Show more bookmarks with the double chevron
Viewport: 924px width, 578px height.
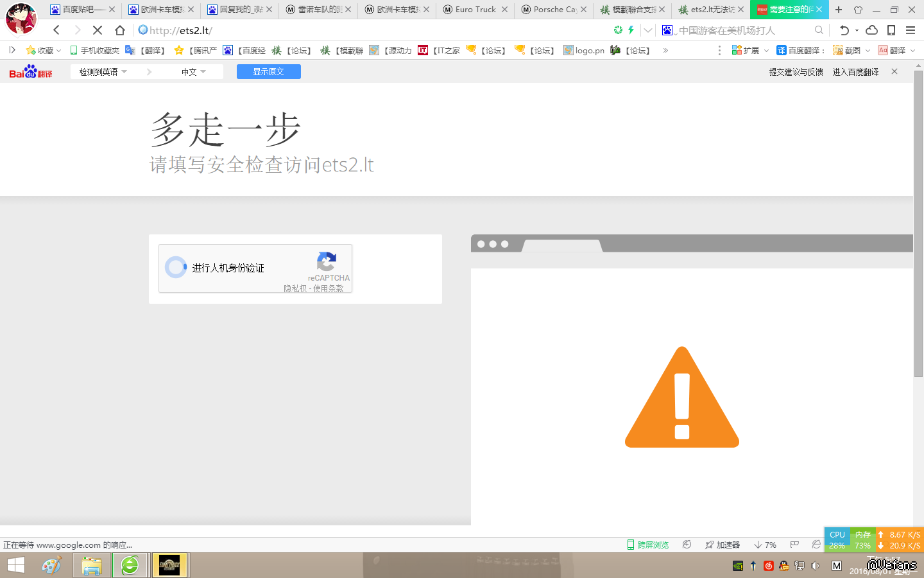665,50
